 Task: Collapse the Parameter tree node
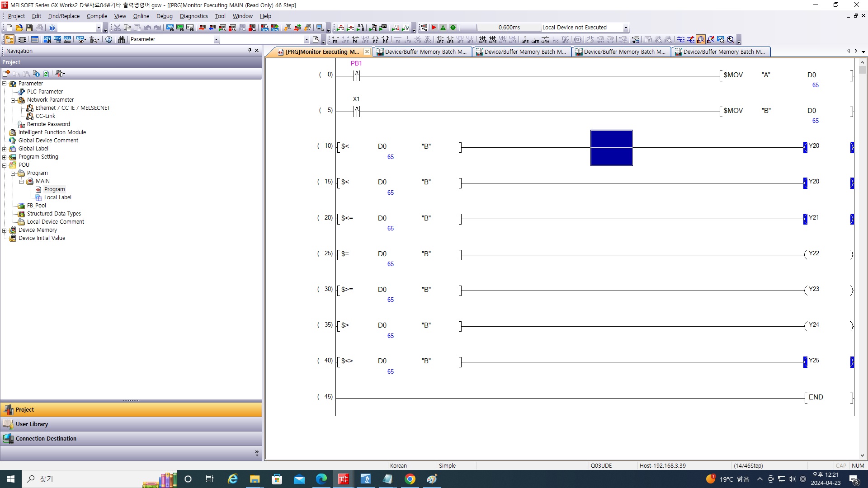click(x=5, y=84)
